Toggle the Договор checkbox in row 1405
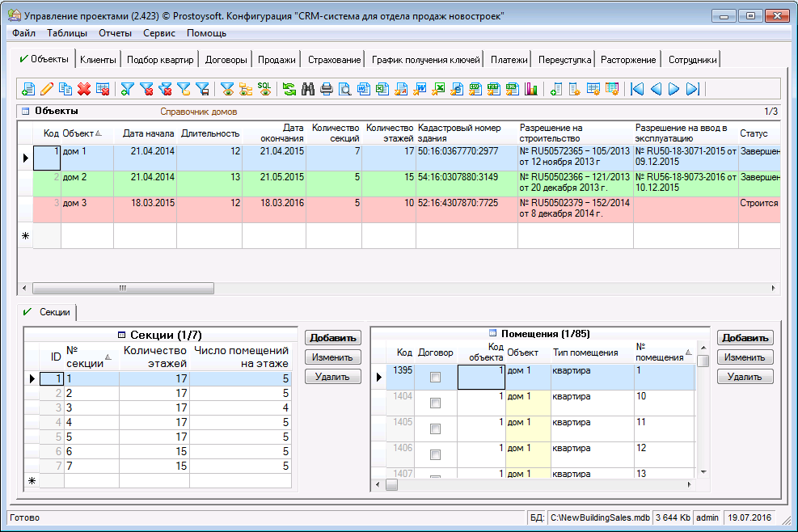This screenshot has width=798, height=532. point(436,429)
